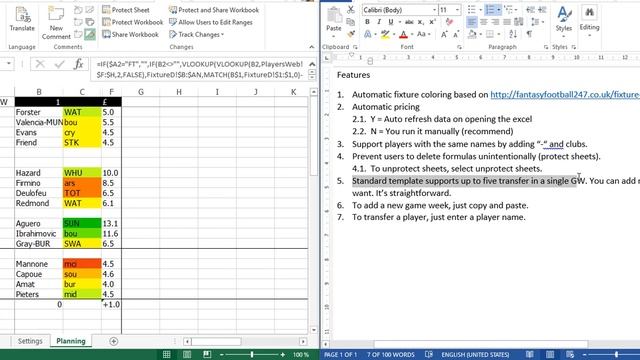Toggle Bold formatting in Word
This screenshot has height=360, width=640.
[367, 22]
